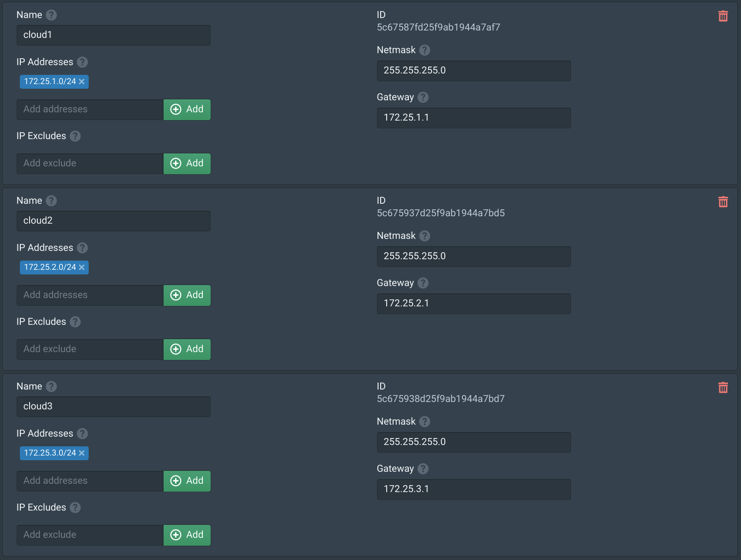Show help for cloud2 Name field
Image resolution: width=741 pixels, height=560 pixels.
coord(51,201)
